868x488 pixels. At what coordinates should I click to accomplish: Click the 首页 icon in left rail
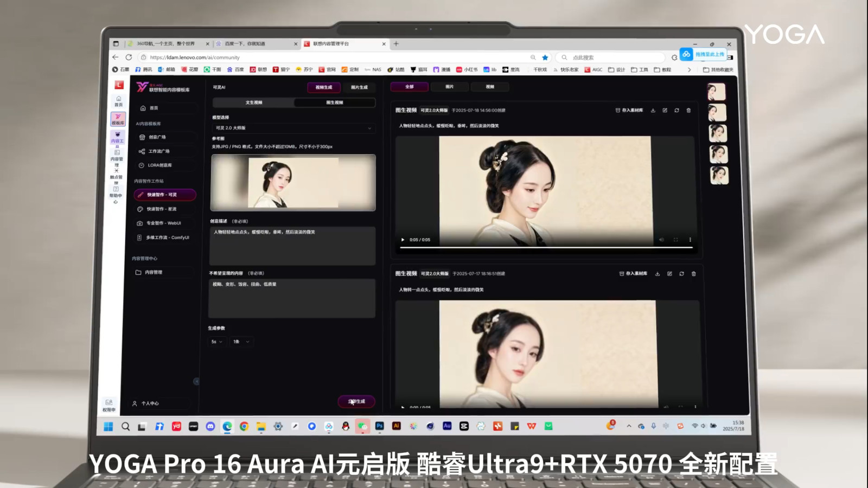pyautogui.click(x=118, y=101)
